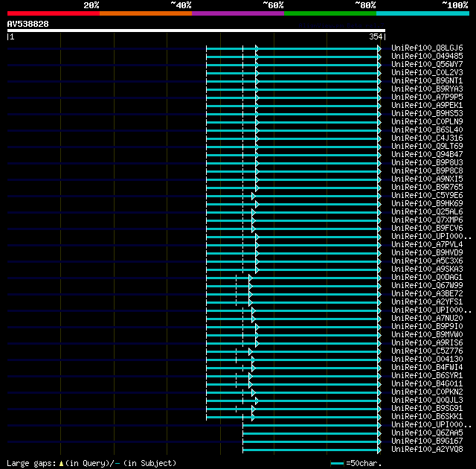Select the UniRef100_B9R765 label
The image size is (476, 469).
coord(427,187)
